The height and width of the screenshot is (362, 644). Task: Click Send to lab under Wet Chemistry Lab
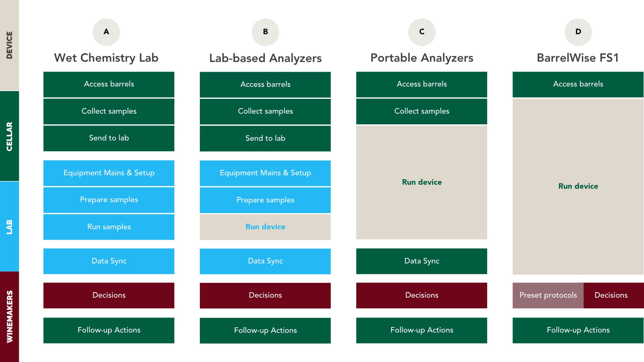(x=109, y=138)
